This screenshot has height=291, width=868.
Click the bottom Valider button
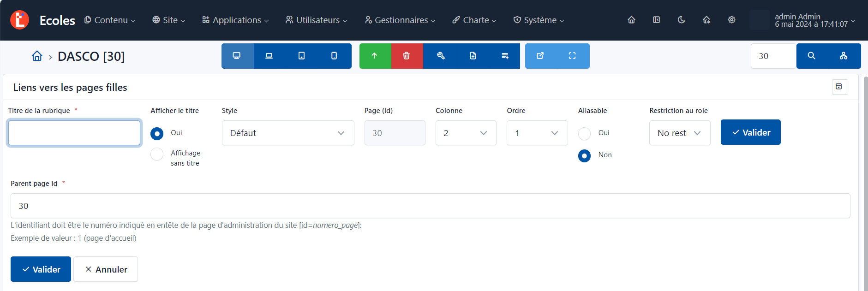click(41, 269)
